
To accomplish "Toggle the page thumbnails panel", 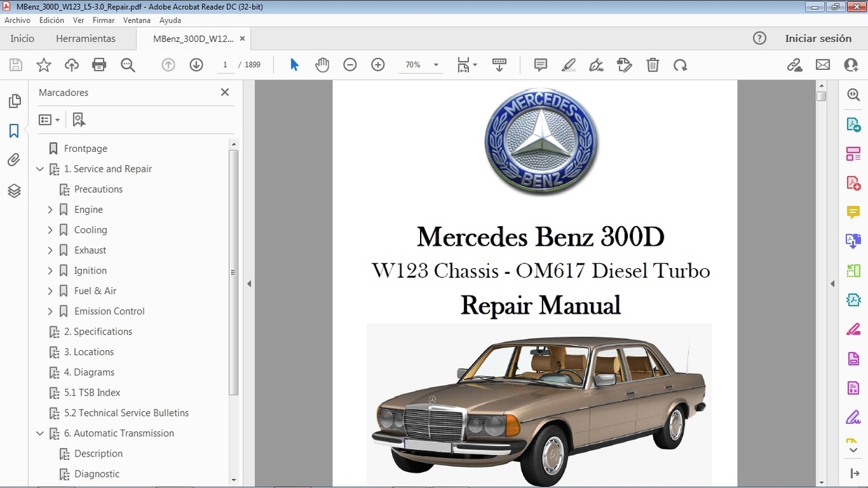I will [x=15, y=101].
